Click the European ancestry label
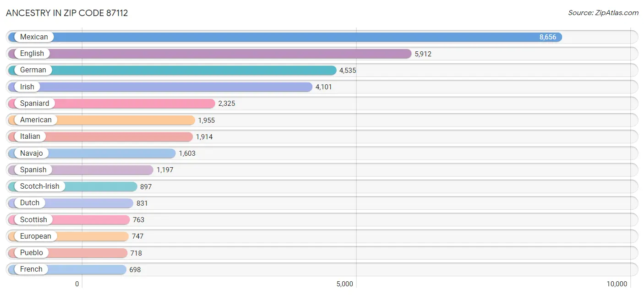 tap(36, 236)
